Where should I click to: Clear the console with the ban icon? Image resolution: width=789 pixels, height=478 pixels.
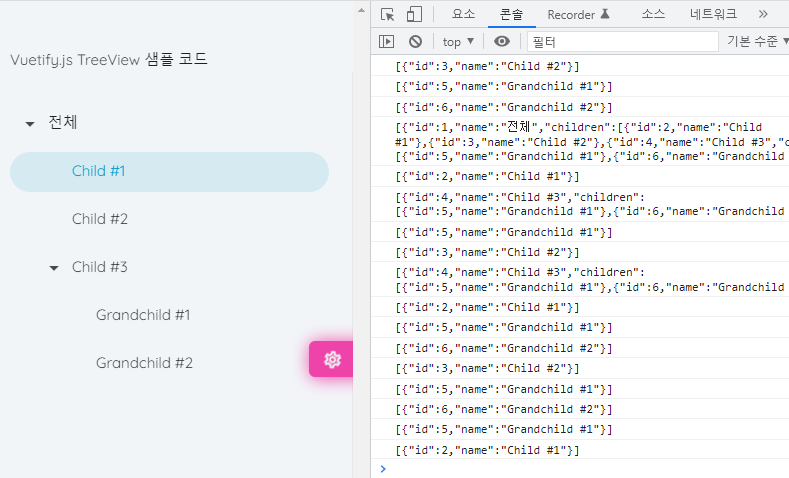click(415, 41)
